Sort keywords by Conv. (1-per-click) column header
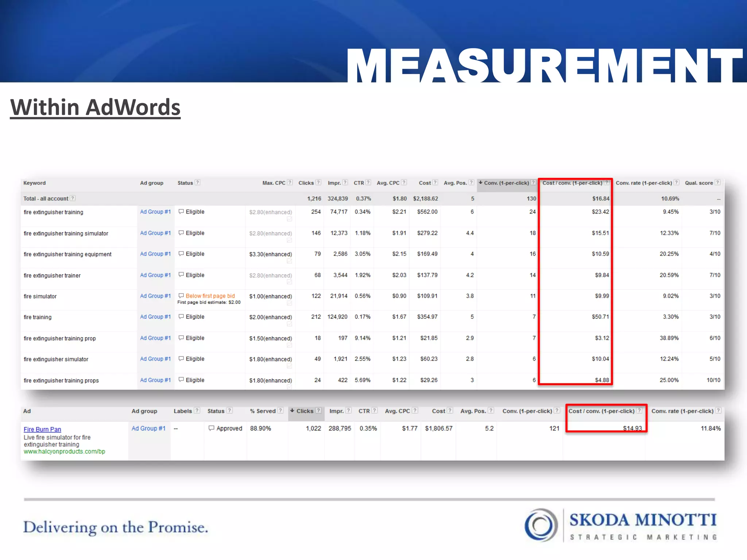 point(506,183)
